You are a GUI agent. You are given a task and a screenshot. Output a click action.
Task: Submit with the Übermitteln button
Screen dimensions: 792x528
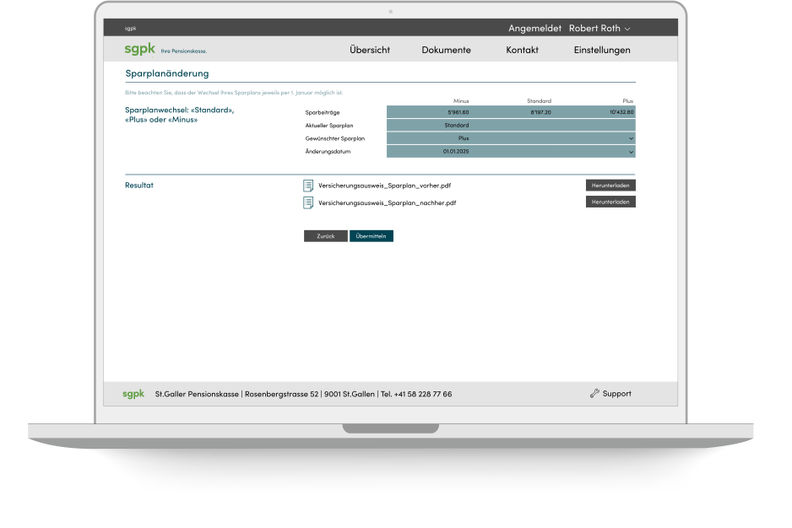click(371, 236)
